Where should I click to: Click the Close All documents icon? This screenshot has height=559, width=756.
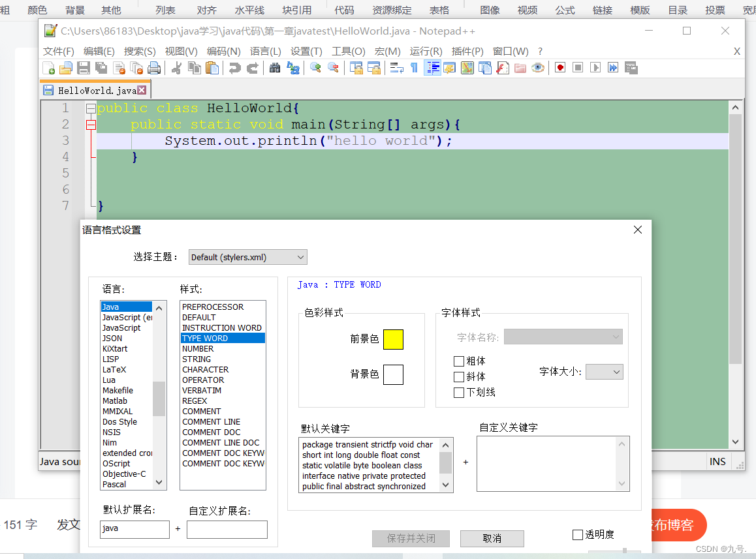coord(136,68)
